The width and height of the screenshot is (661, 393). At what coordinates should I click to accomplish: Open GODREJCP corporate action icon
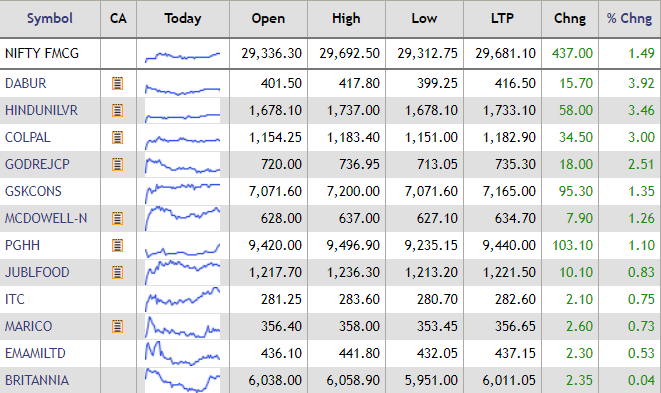pyautogui.click(x=117, y=164)
